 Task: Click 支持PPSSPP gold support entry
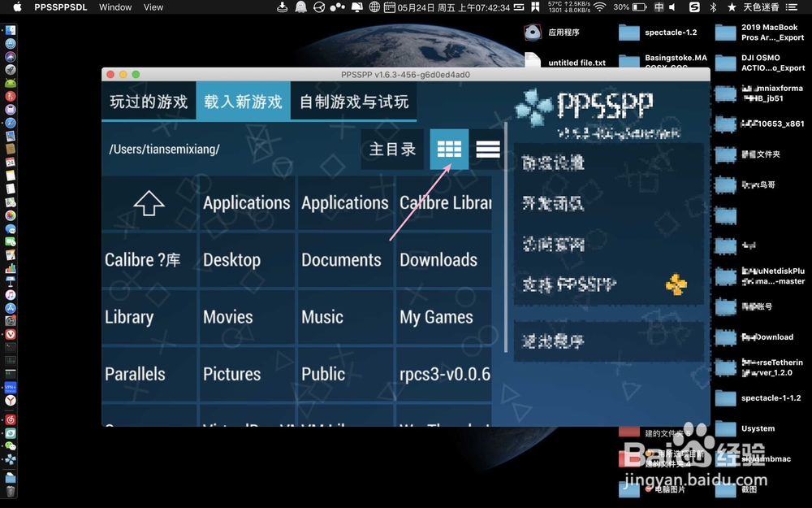[x=608, y=284]
